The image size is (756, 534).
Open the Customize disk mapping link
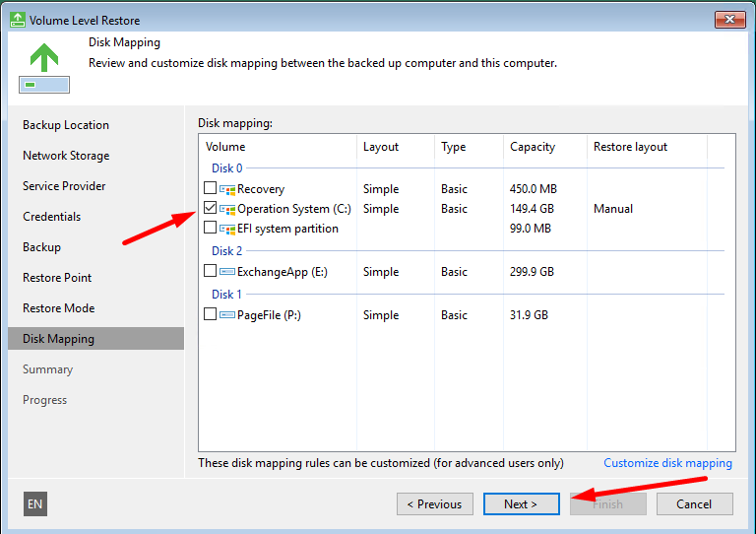[x=667, y=463]
